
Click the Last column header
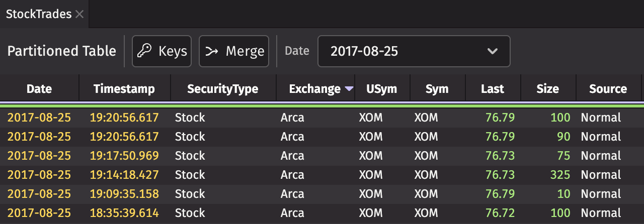pyautogui.click(x=492, y=89)
